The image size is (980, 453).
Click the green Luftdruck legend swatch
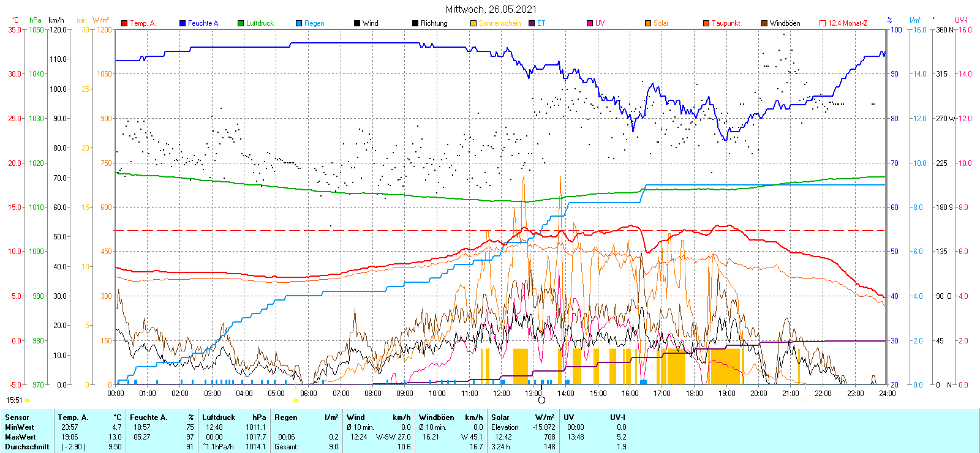coord(241,23)
